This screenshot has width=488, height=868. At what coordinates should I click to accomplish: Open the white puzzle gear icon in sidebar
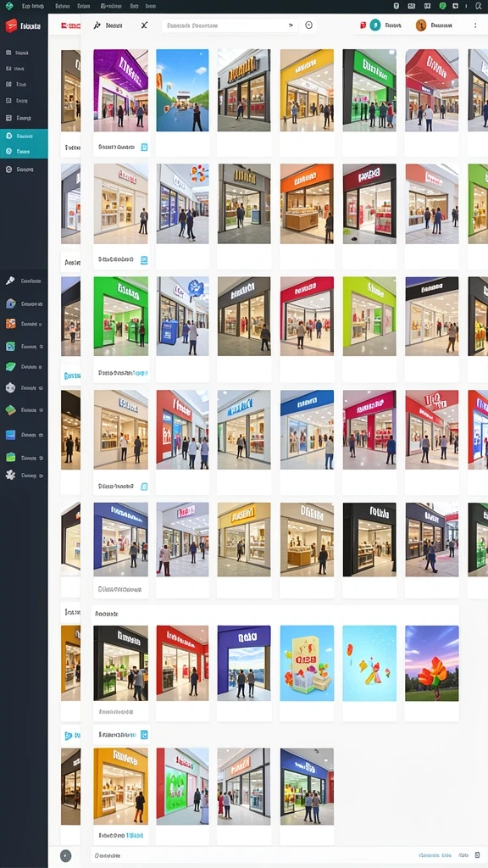click(x=10, y=475)
